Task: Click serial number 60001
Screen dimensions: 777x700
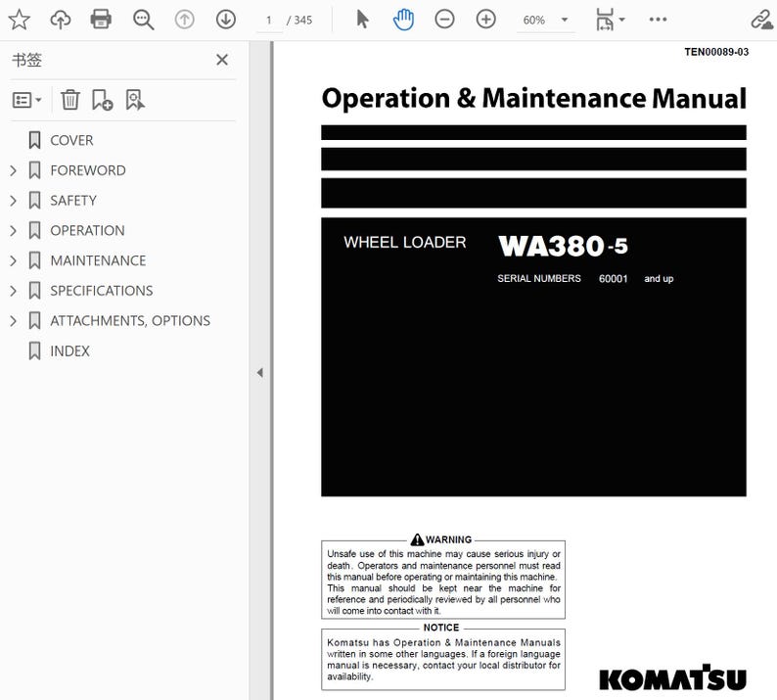Action: point(613,279)
